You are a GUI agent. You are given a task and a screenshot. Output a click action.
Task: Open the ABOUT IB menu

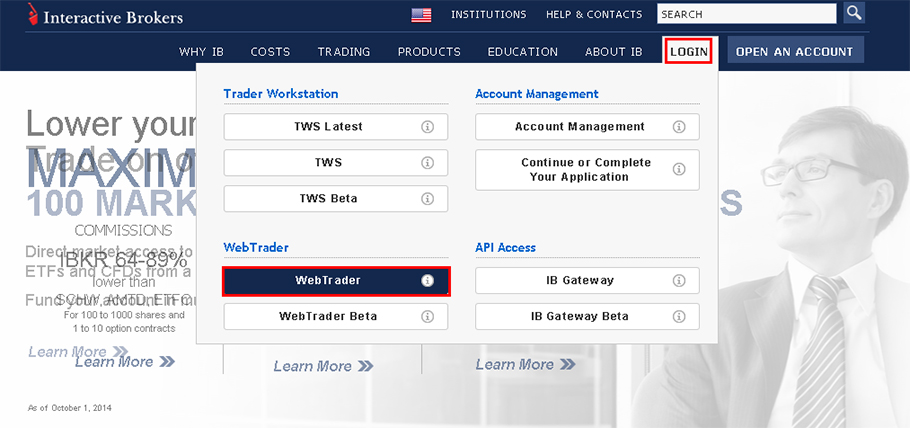[613, 52]
